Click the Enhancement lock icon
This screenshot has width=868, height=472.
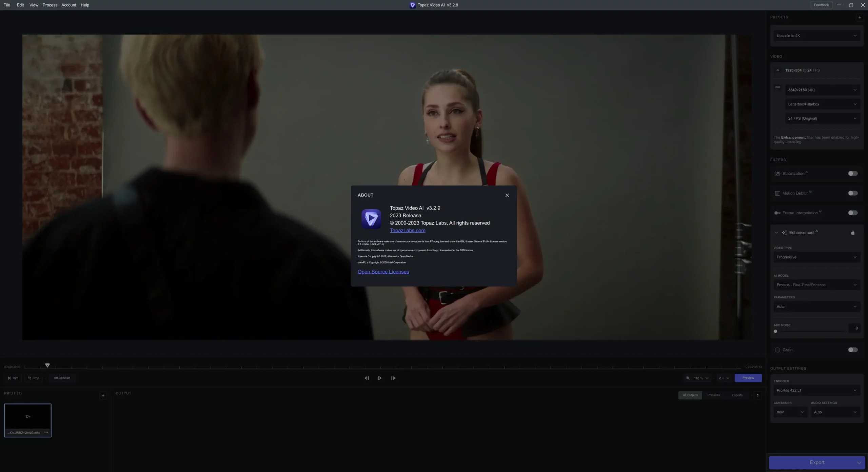pos(852,233)
